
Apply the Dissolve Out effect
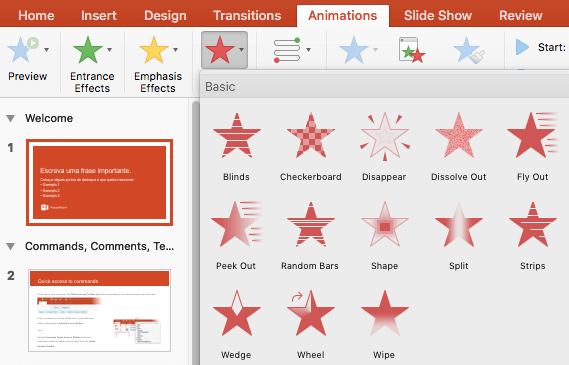pyautogui.click(x=459, y=147)
